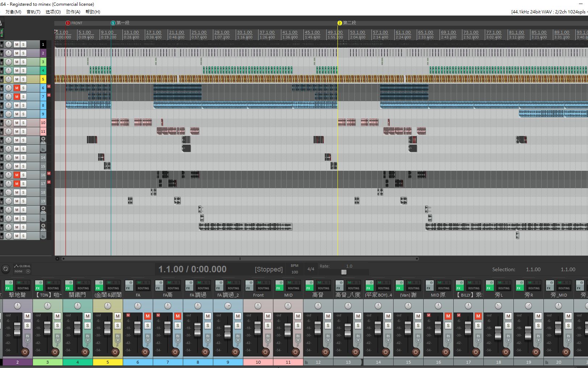Click the volume knob on track 1
588x368 pixels.
[8, 44]
